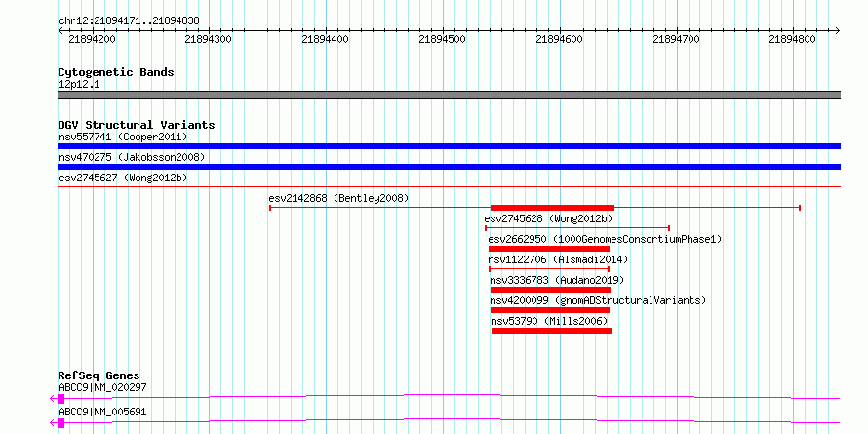Image resolution: width=868 pixels, height=434 pixels.
Task: Click the Cytogenetic Bands track heading
Action: [116, 72]
